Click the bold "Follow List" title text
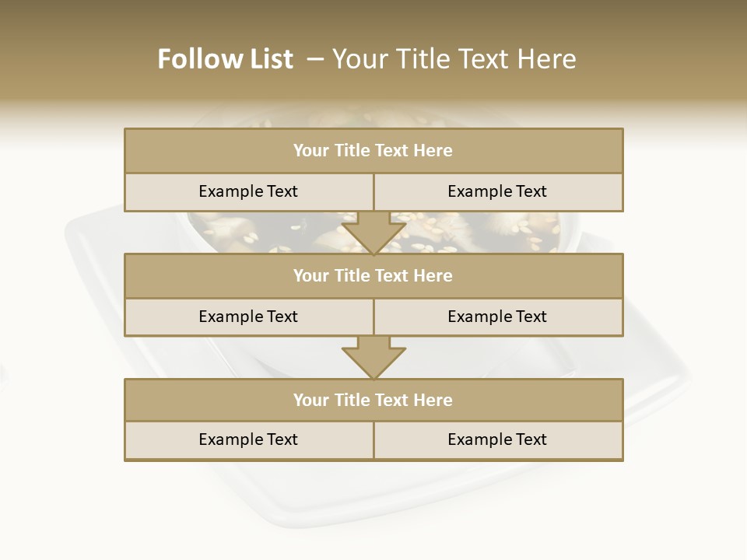The image size is (747, 560). point(226,59)
